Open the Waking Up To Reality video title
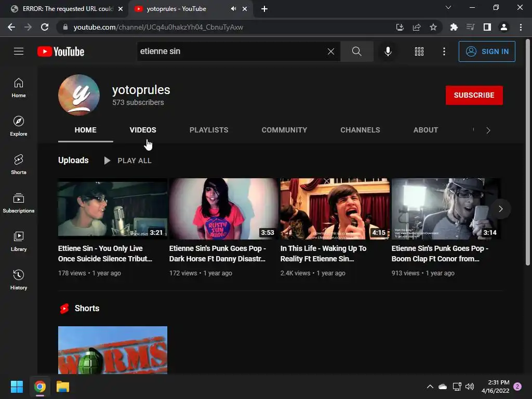 323,254
